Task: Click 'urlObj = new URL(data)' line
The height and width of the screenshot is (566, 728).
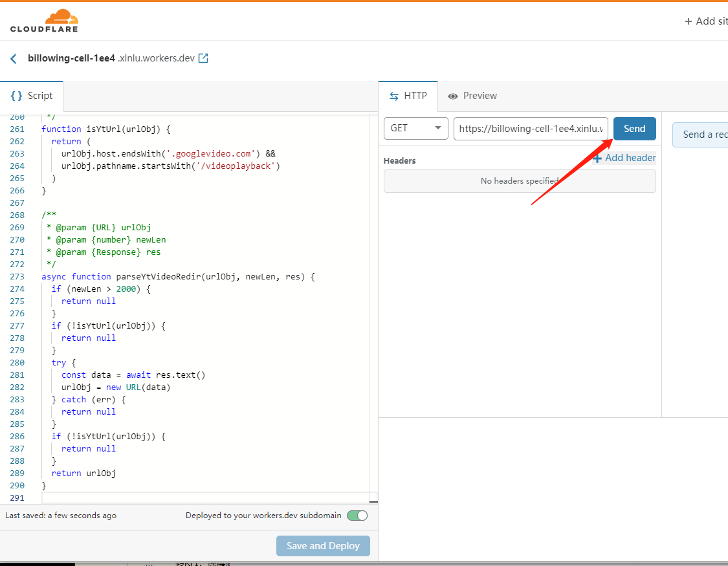Action: click(116, 387)
